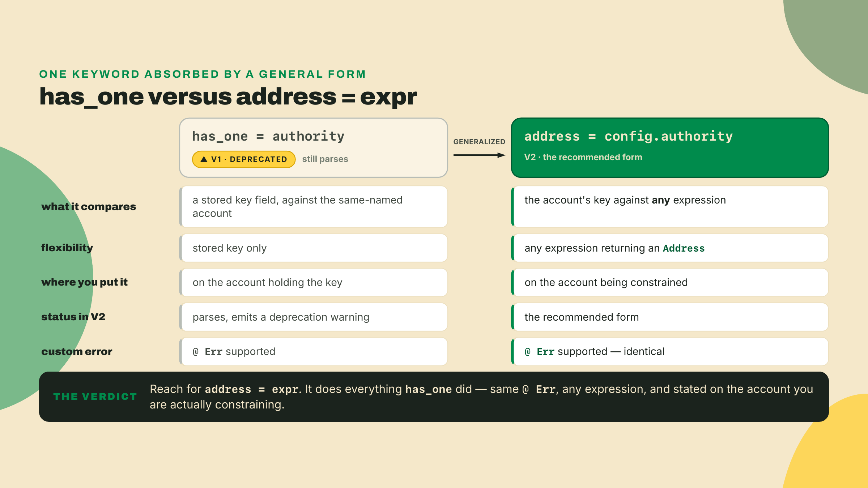This screenshot has width=868, height=488.
Task: Select the 'address = config.authority' code heading
Action: click(629, 136)
